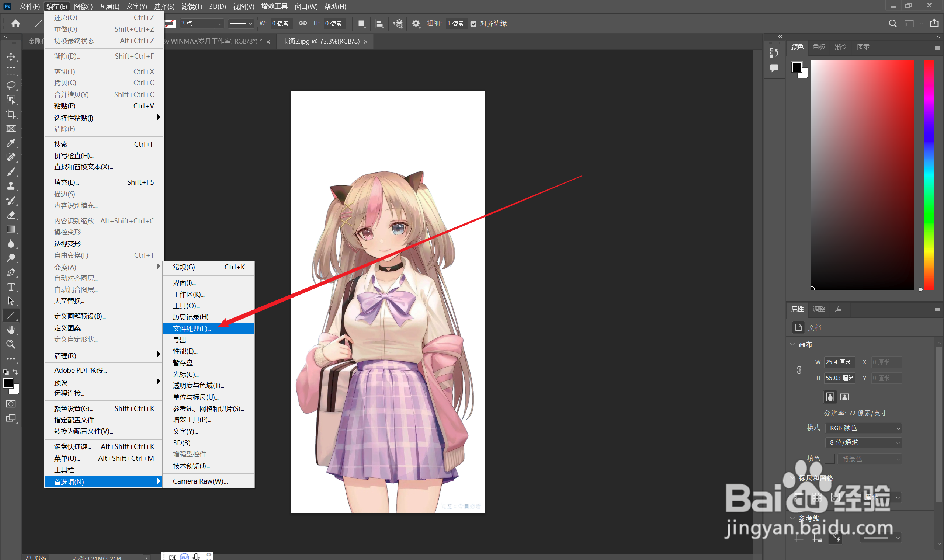
Task: Choose 文件处理(F) in preferences submenu
Action: (208, 328)
